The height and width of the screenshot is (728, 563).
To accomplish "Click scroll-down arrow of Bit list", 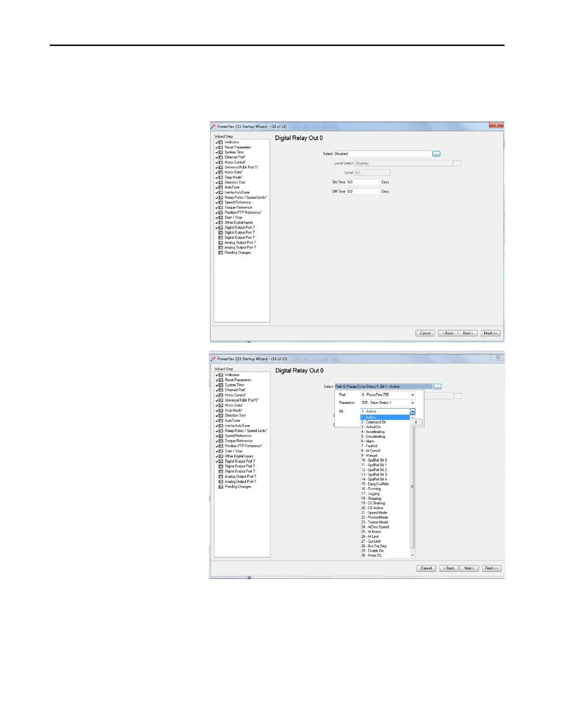I will (412, 555).
